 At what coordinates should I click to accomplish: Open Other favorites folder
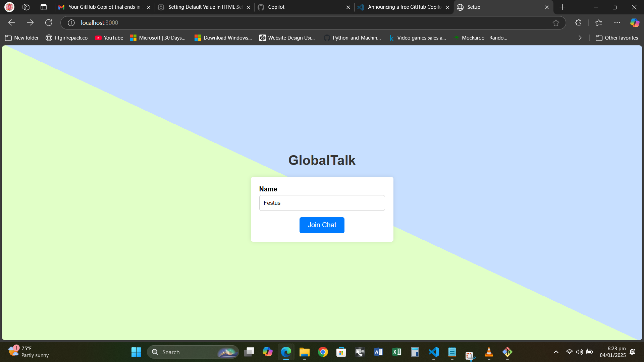pyautogui.click(x=617, y=38)
